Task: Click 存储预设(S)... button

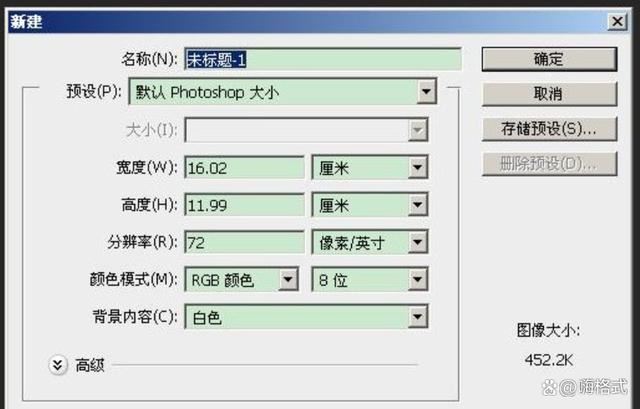Action: (549, 129)
